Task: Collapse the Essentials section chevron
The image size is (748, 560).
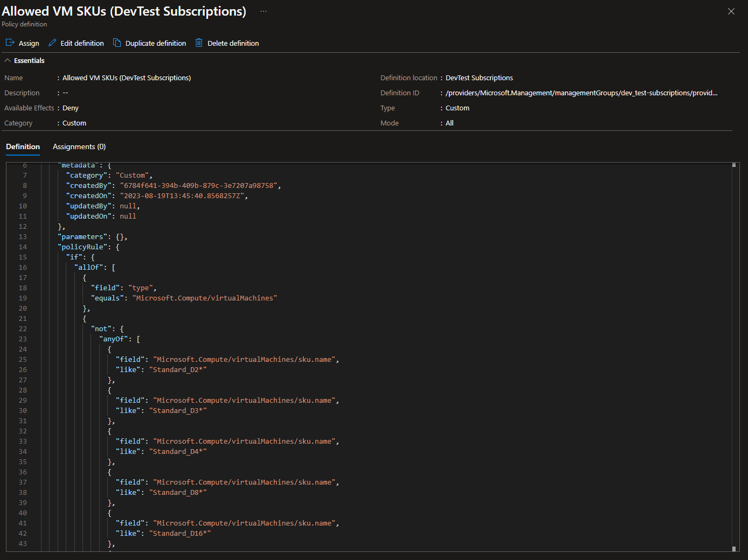Action: [8, 60]
